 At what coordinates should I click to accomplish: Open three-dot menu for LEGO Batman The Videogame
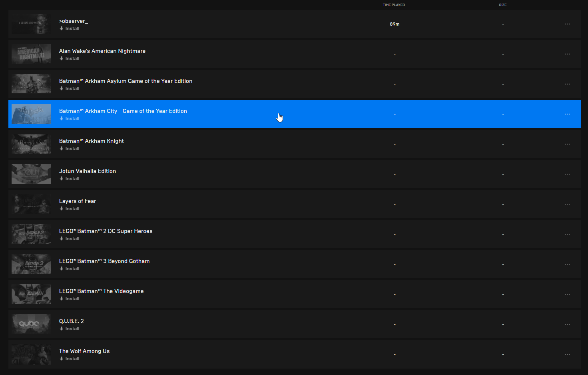[567, 294]
